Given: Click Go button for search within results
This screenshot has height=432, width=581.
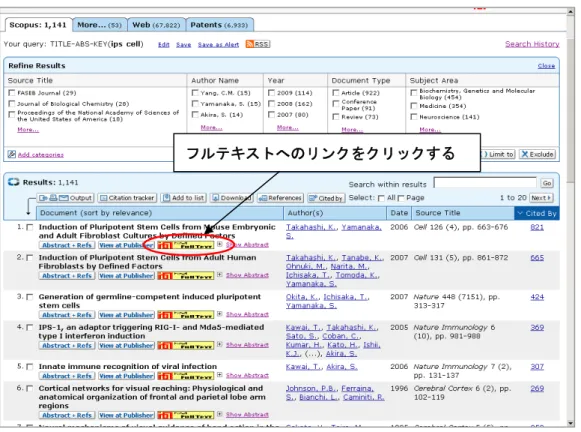Looking at the screenshot, I should (x=547, y=183).
